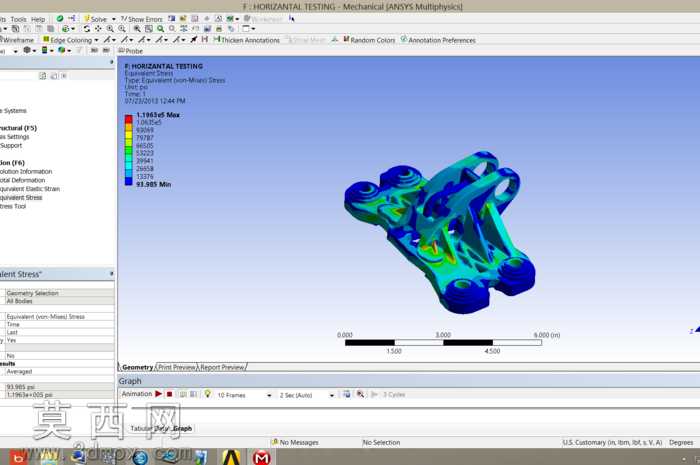Select the pan arrows tool

98,29
